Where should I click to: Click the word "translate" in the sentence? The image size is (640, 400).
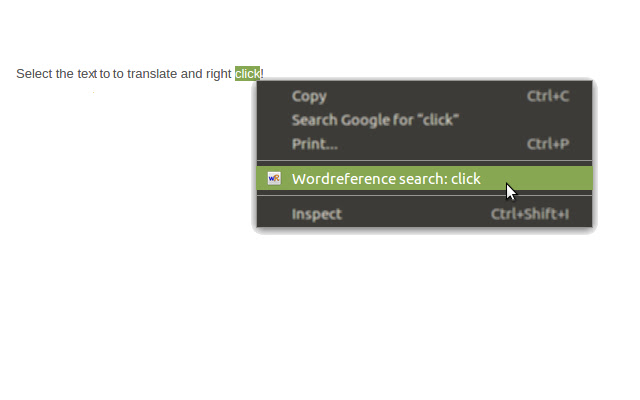coord(152,74)
